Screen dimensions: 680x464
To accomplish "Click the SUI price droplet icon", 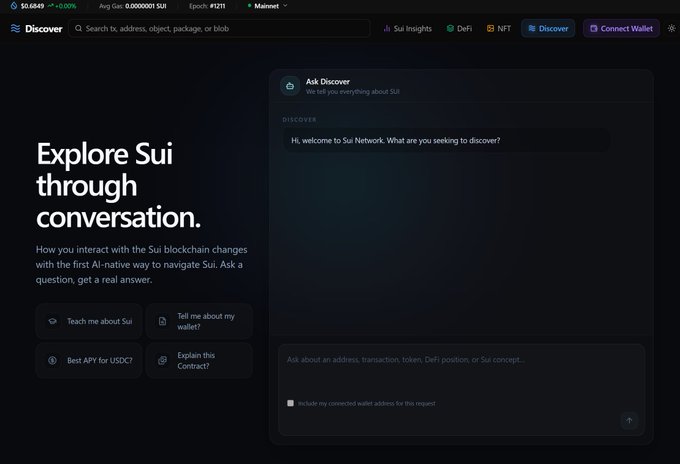I will [x=14, y=6].
